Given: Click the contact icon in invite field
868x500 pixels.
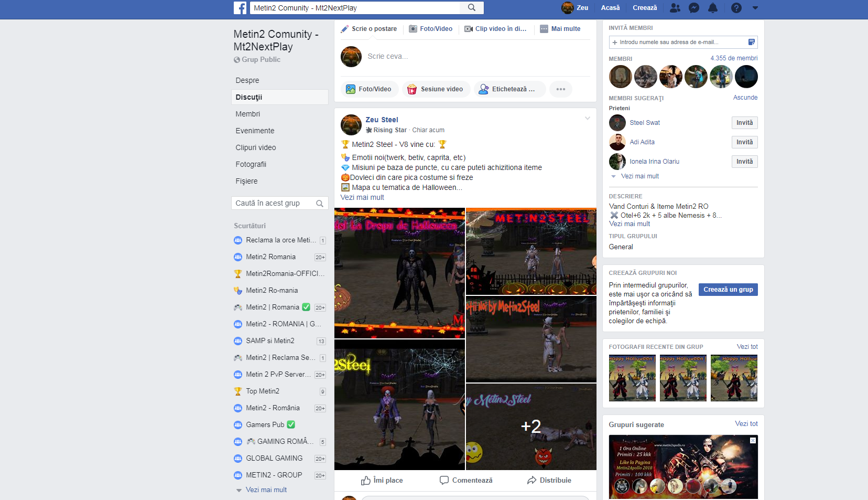Looking at the screenshot, I should [752, 42].
